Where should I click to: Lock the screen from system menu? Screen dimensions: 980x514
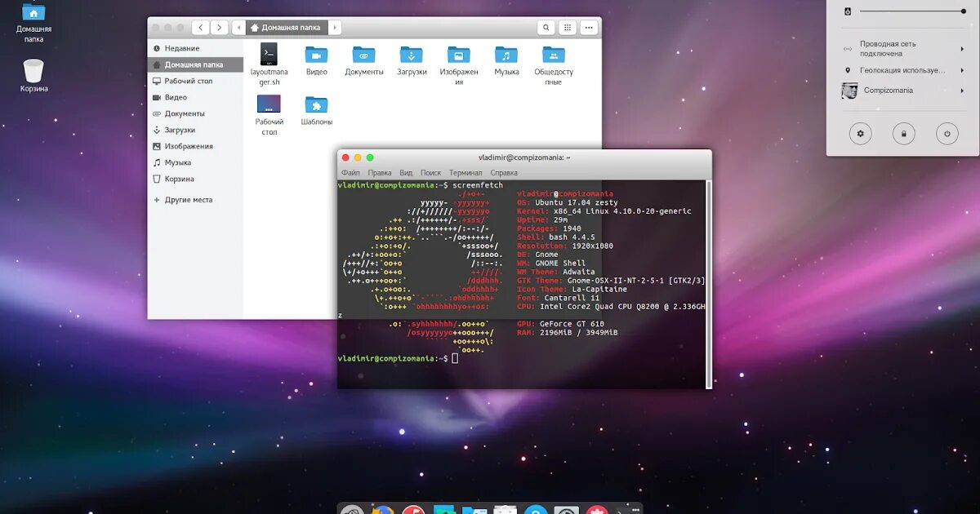903,133
